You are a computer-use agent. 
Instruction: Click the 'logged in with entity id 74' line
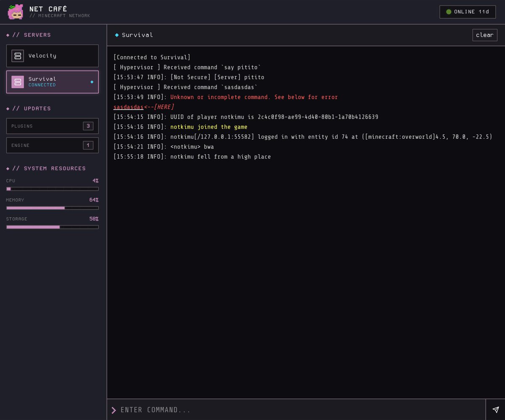[303, 137]
